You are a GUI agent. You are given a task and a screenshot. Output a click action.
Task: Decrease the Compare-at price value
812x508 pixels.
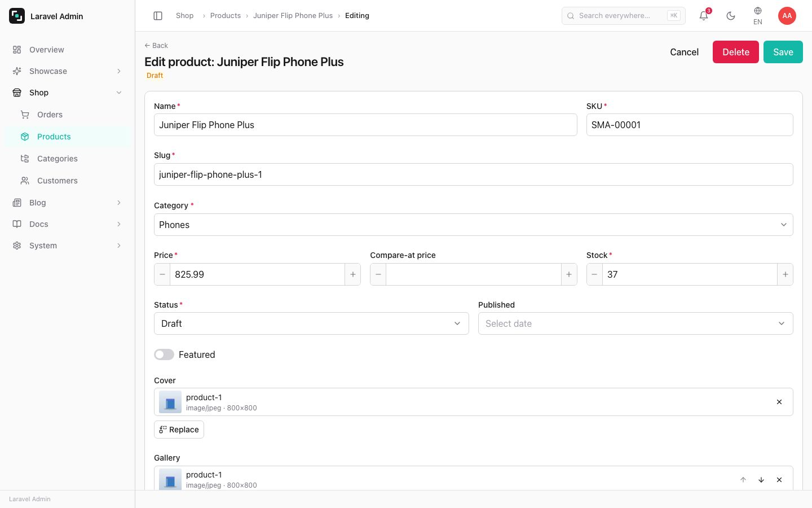click(x=378, y=274)
